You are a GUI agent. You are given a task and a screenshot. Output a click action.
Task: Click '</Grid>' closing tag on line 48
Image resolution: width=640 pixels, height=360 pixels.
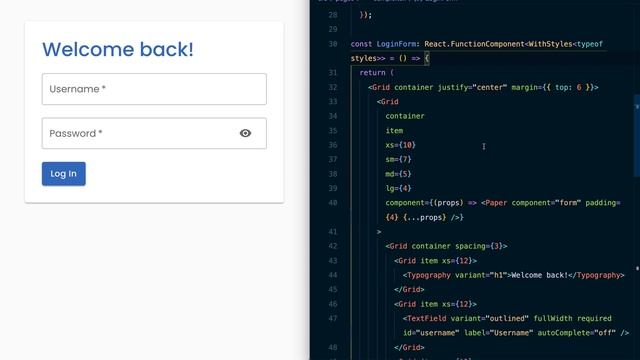(409, 347)
